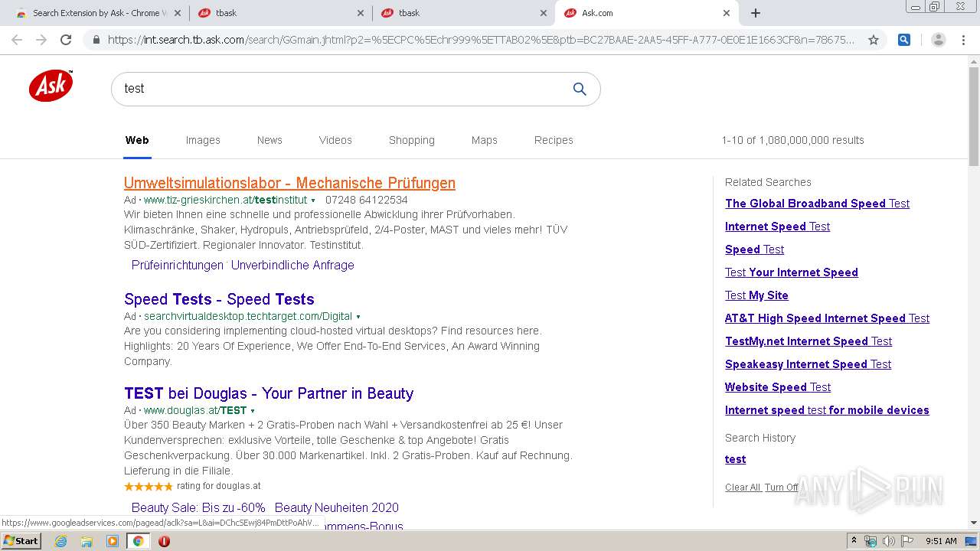Screen dimensions: 980x551
Task: Show hidden tray icons arrow
Action: point(854,541)
